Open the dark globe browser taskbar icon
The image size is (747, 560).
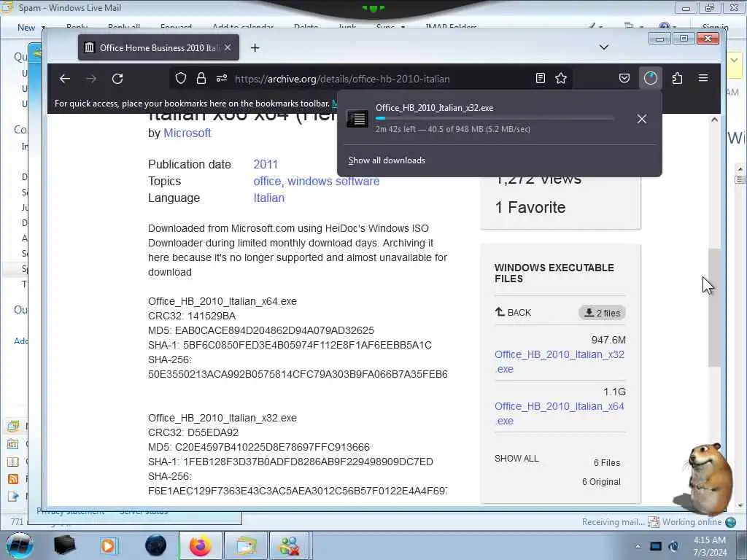click(155, 545)
